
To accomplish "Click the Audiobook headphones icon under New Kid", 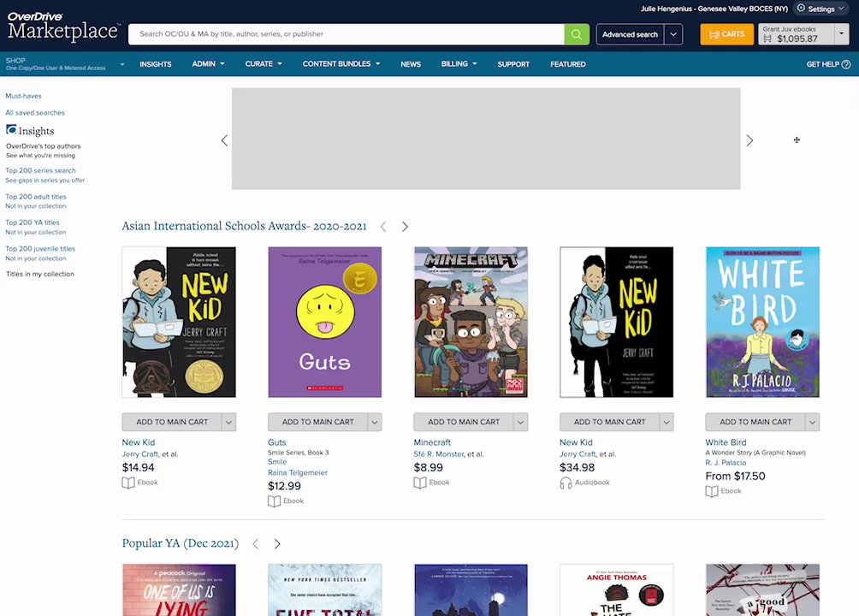I will (566, 483).
